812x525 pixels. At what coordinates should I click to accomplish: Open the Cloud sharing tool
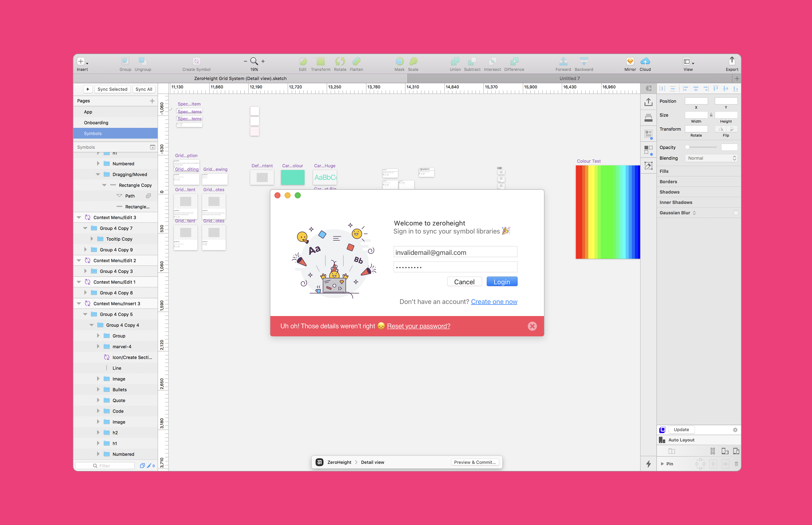645,61
